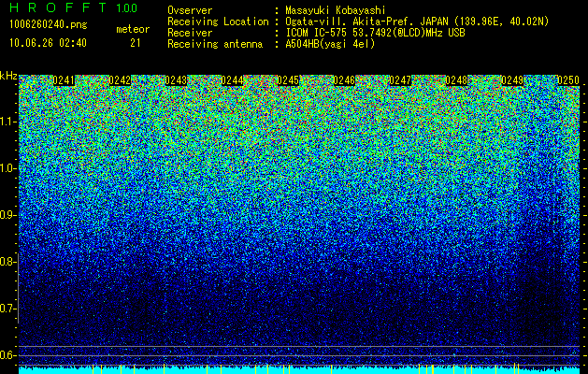The width and height of the screenshot is (588, 374).
Task: Click the 1.0 kHz axis label
Action: [7, 168]
